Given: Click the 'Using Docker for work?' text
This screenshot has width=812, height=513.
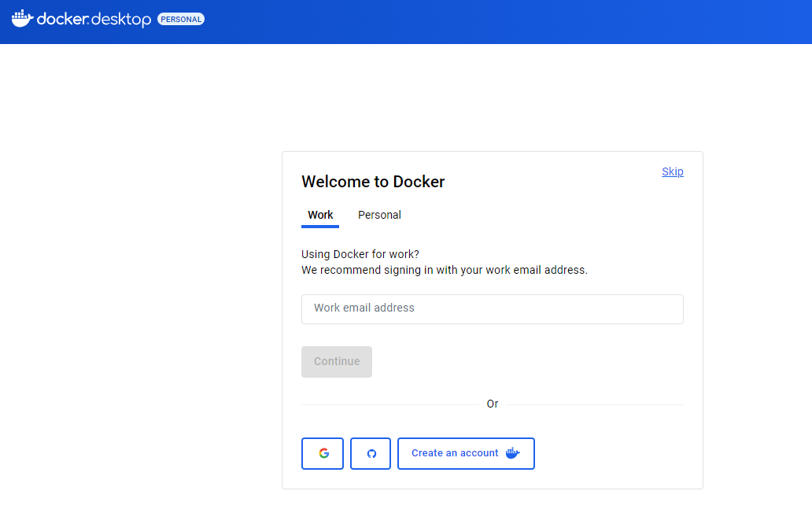Looking at the screenshot, I should coord(360,254).
